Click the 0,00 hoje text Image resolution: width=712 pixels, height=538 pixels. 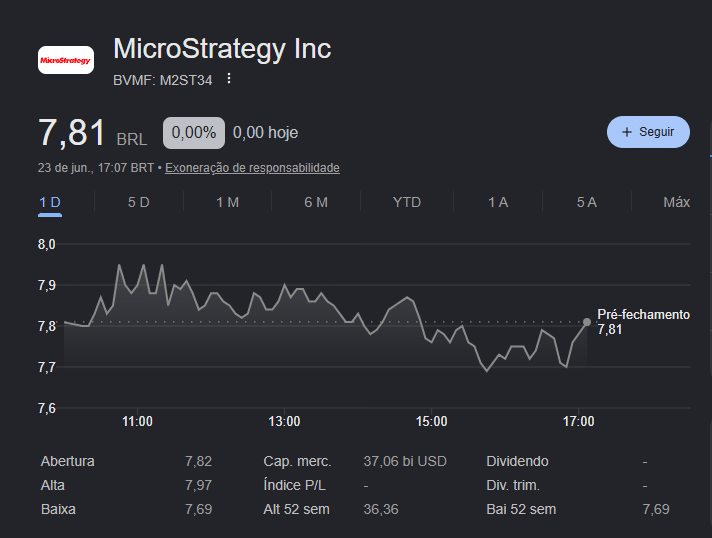(266, 133)
